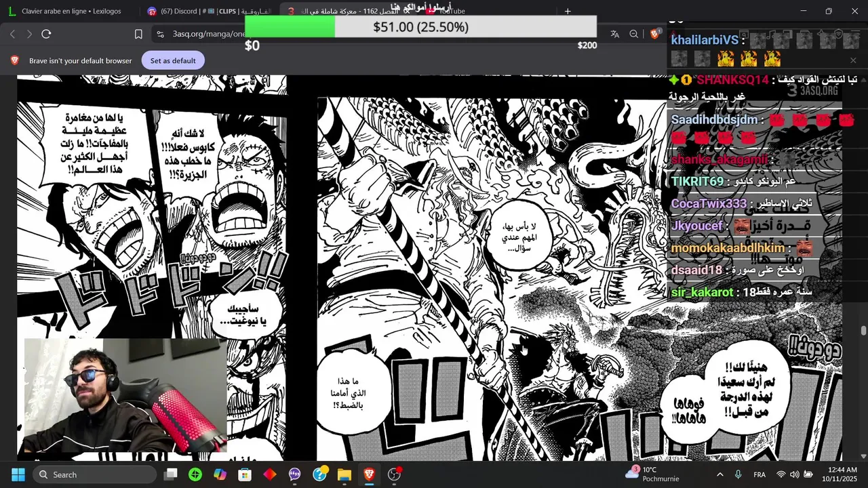
Task: Click username CocaTwix333 in chat
Action: (709, 203)
